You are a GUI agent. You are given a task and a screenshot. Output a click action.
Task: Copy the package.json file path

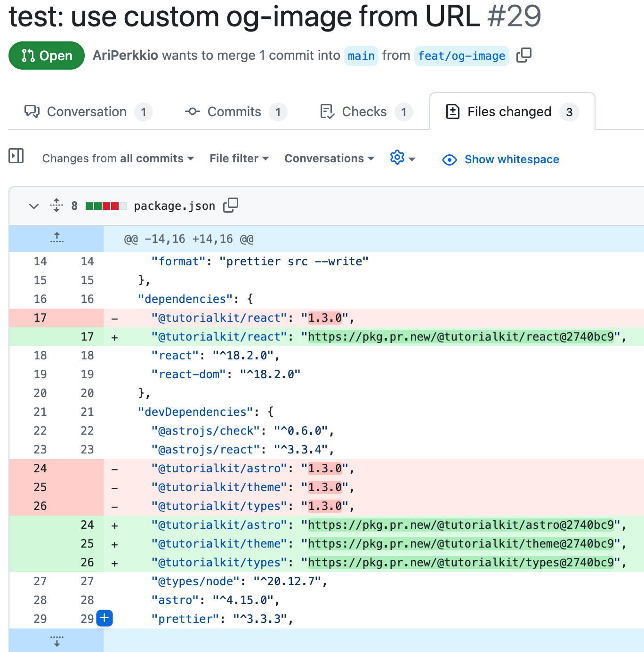click(x=231, y=206)
